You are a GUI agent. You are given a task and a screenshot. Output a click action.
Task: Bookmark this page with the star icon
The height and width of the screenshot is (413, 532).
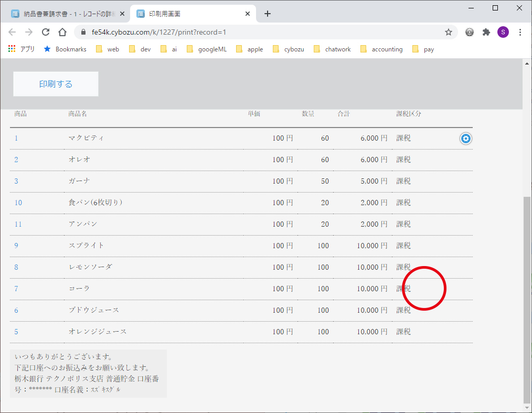click(449, 32)
